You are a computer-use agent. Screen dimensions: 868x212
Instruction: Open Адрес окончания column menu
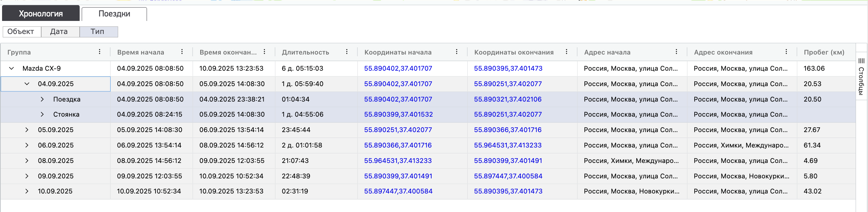tap(786, 52)
